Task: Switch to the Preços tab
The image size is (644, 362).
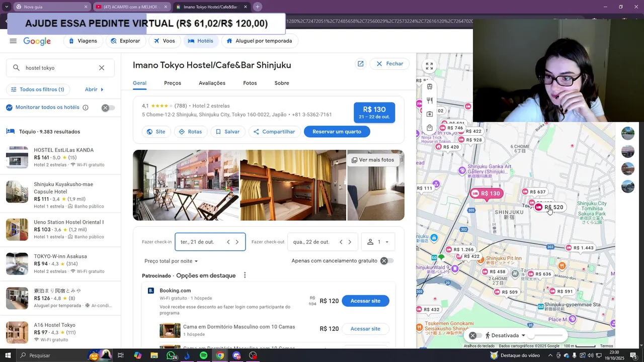Action: pyautogui.click(x=173, y=83)
